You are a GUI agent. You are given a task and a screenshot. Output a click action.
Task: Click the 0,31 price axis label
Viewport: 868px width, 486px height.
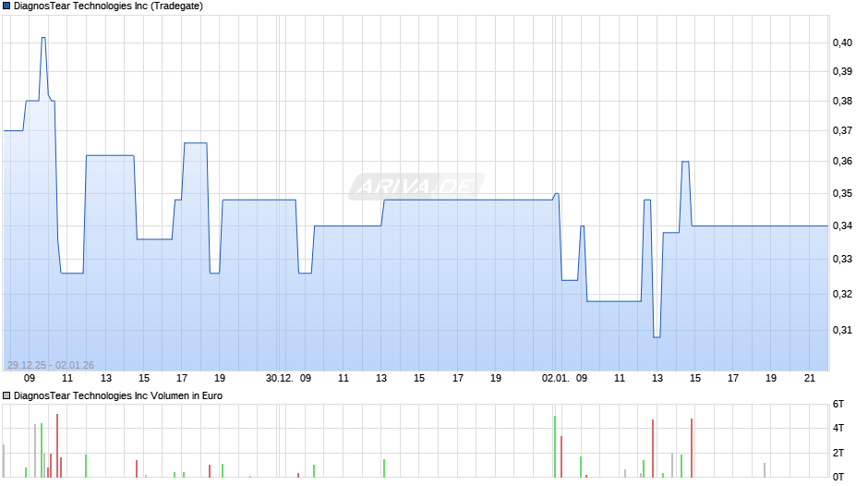[842, 330]
